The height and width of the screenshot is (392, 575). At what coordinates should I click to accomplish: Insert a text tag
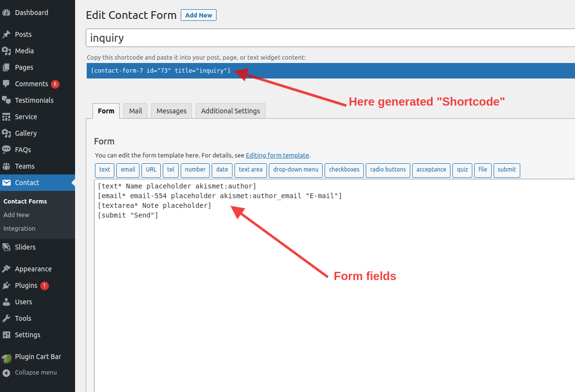click(x=105, y=170)
